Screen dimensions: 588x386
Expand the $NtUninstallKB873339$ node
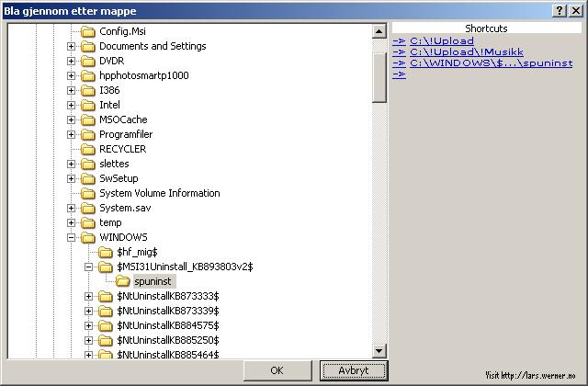pos(88,311)
